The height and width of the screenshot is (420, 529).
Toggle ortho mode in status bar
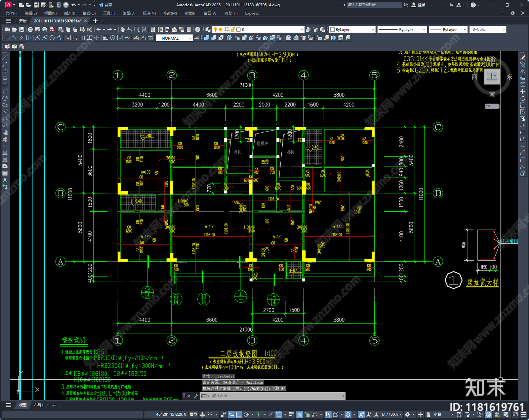coord(238,414)
